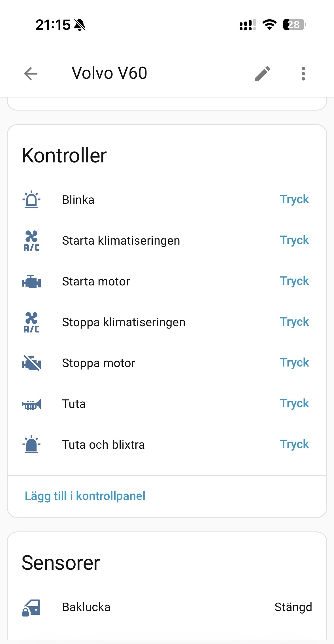The height and width of the screenshot is (644, 334).
Task: Click the Stoppa motor crossed-engine icon
Action: (31, 363)
